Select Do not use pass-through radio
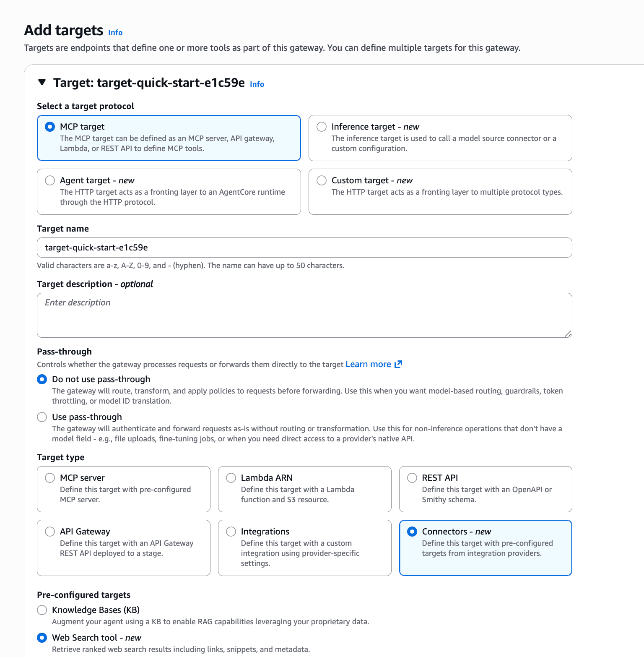The width and height of the screenshot is (644, 657). coord(42,379)
